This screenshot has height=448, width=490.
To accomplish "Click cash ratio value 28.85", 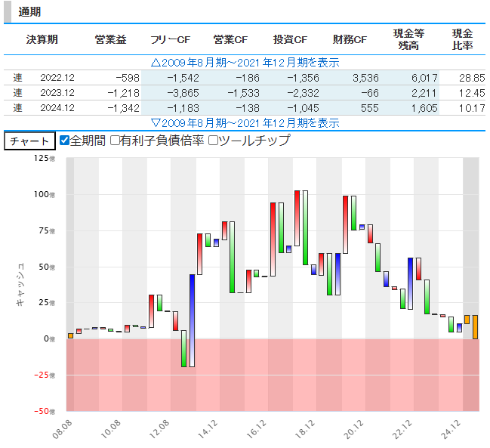I will coord(472,78).
